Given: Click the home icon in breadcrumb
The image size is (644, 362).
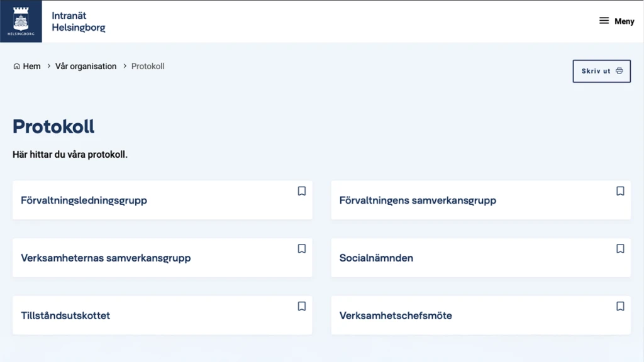Looking at the screenshot, I should point(16,66).
